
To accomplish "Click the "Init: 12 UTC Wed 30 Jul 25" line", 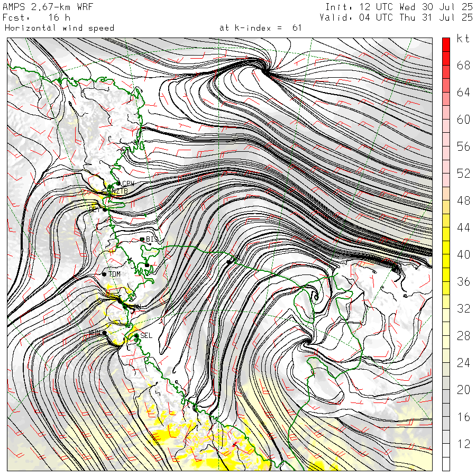I will point(399,7).
